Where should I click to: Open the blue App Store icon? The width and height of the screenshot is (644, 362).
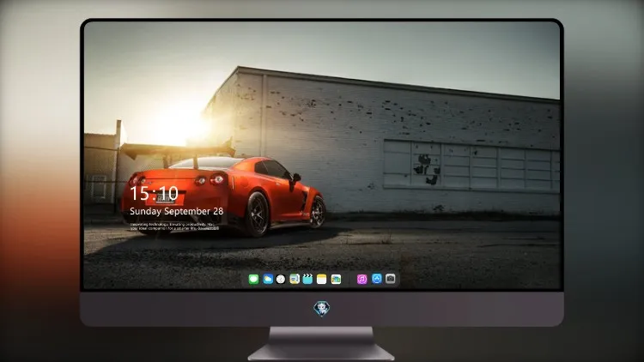pos(377,279)
